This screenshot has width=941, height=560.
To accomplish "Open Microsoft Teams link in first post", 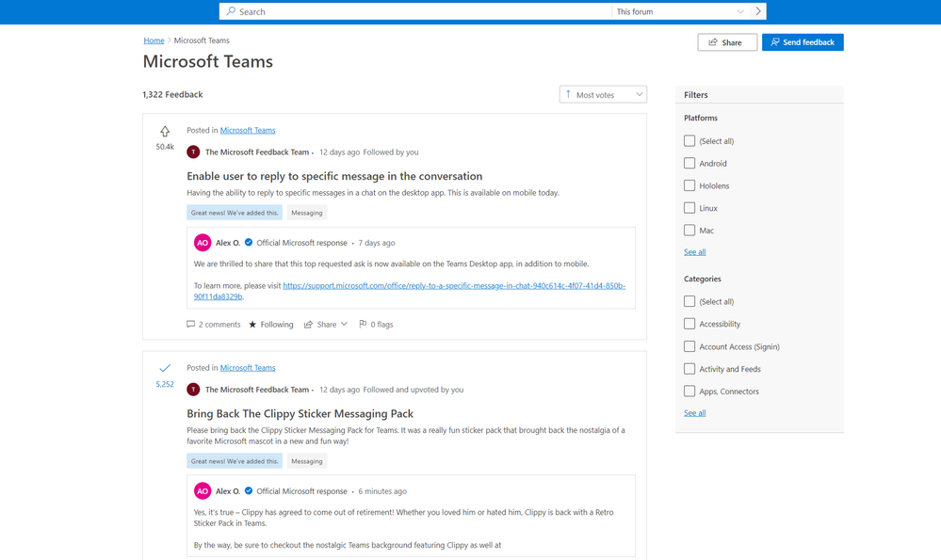I will coord(247,130).
